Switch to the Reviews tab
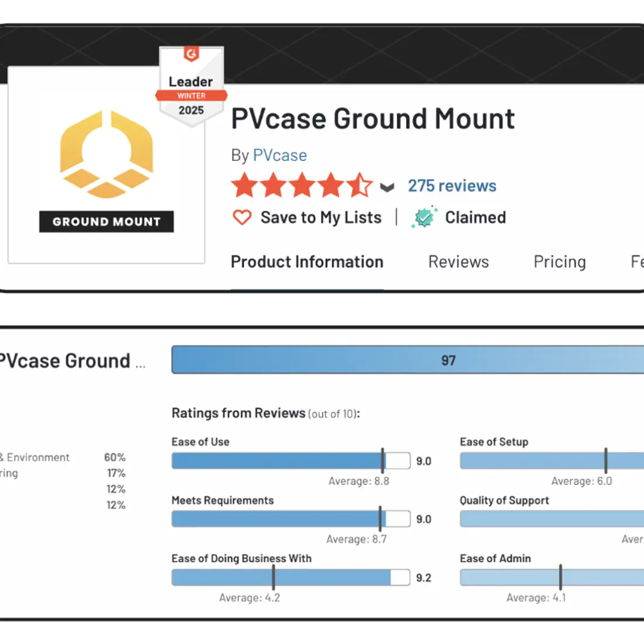The height and width of the screenshot is (644, 644). (x=458, y=262)
